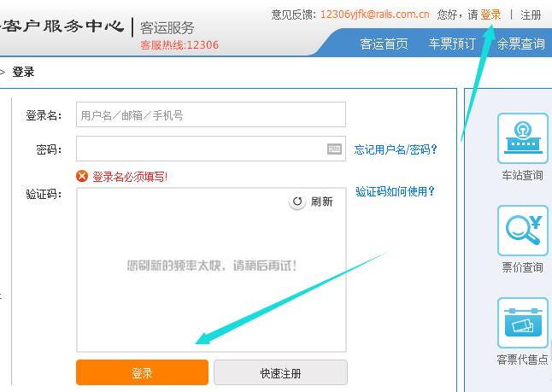
Task: Open 余票查询 in navigation bar
Action: pyautogui.click(x=520, y=44)
